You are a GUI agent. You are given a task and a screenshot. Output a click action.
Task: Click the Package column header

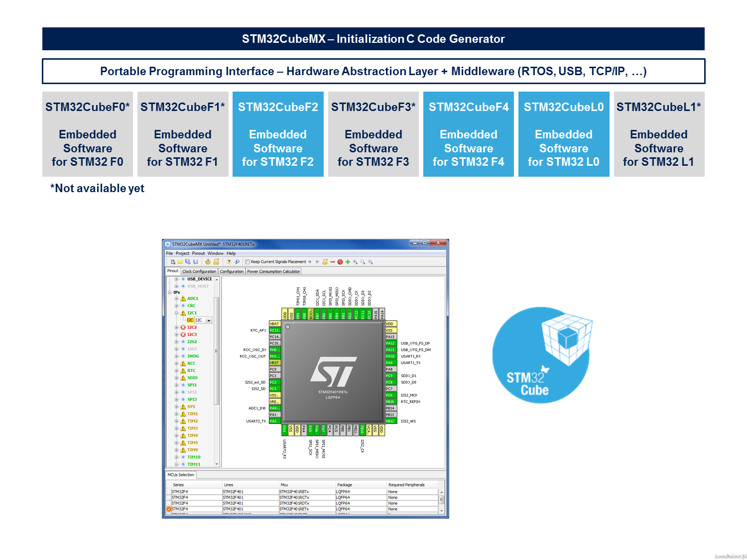pyautogui.click(x=345, y=485)
